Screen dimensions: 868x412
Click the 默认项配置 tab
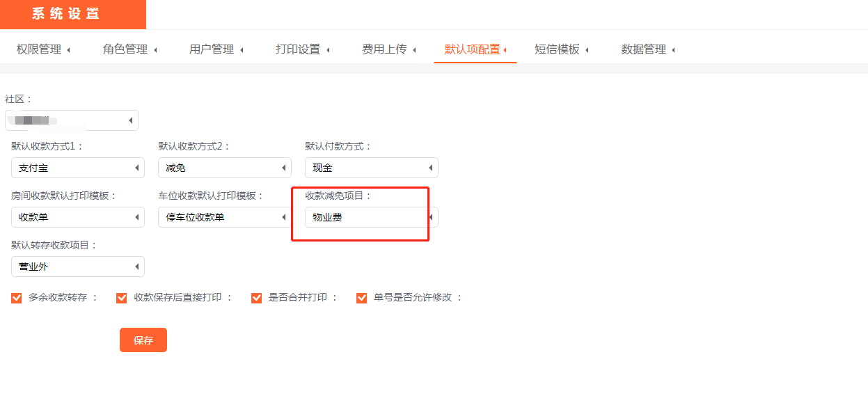click(475, 49)
